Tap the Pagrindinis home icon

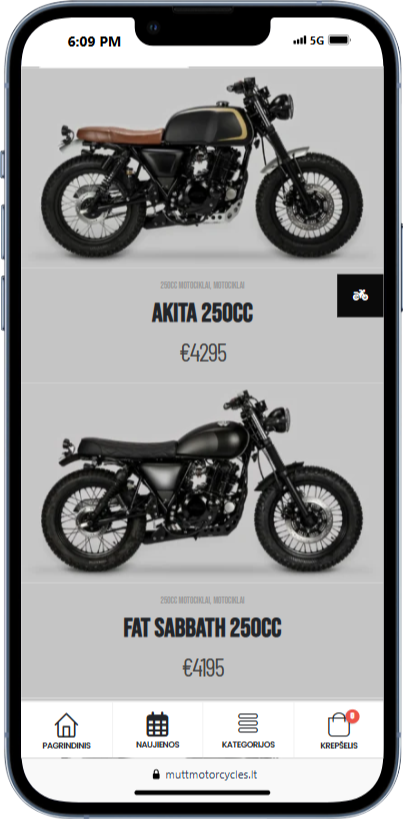pos(66,725)
